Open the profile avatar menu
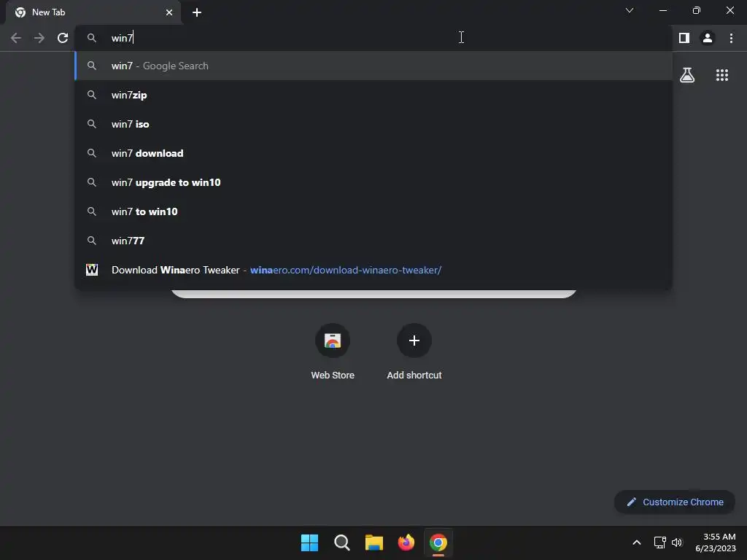 coord(708,38)
